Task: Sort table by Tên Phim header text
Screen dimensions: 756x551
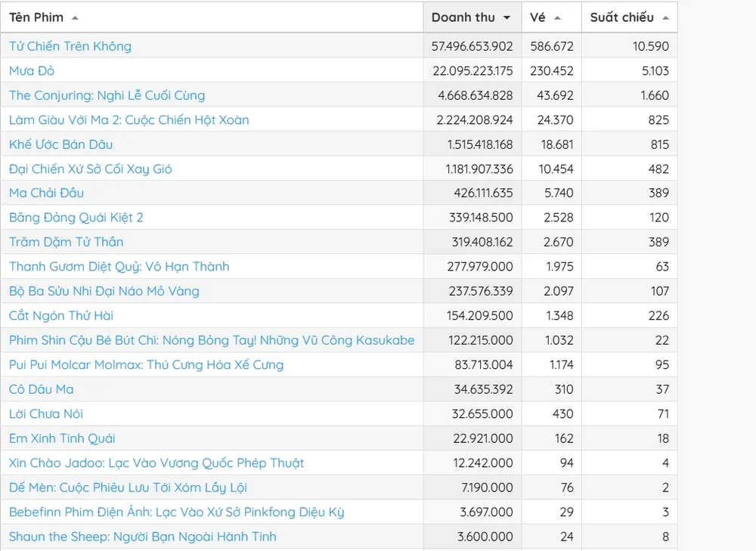Action: 36,17
